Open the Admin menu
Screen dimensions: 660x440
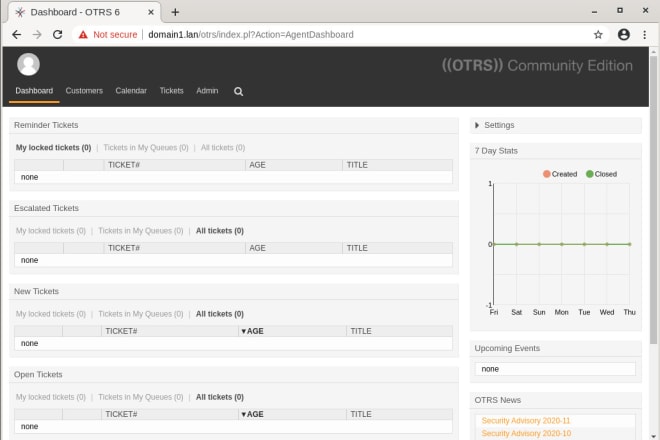207,91
